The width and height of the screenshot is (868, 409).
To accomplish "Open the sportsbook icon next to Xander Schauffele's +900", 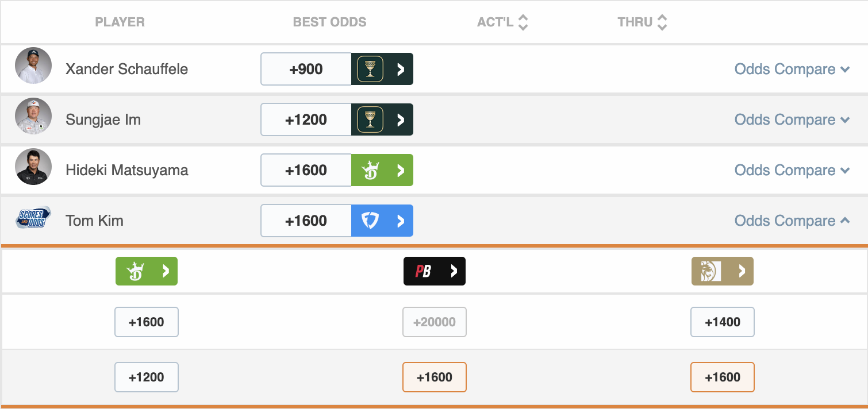I will [382, 69].
